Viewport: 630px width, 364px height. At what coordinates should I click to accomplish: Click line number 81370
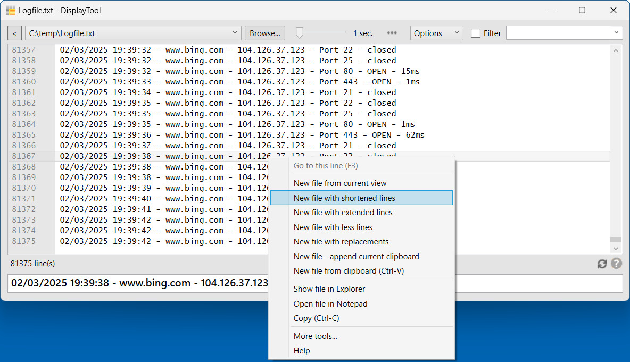coord(24,188)
